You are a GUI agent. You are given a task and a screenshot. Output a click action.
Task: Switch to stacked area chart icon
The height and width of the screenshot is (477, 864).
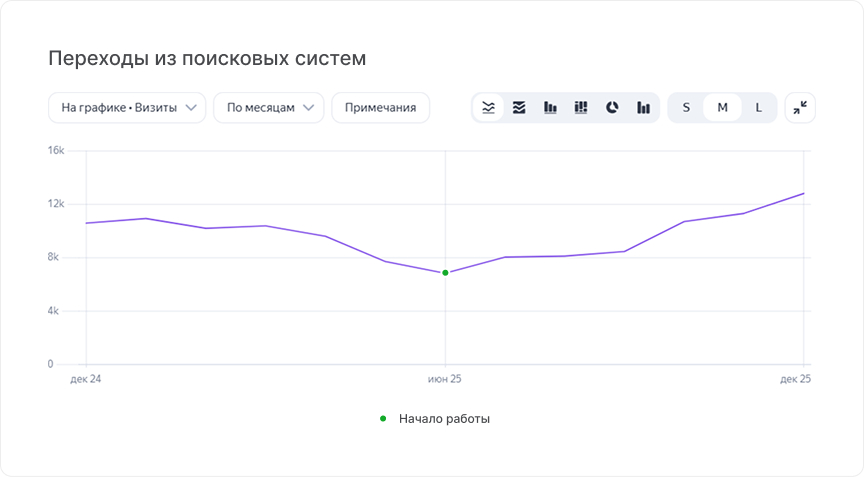click(x=519, y=107)
